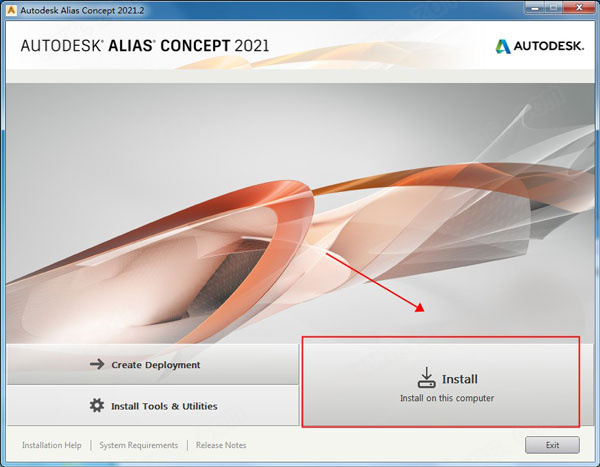The height and width of the screenshot is (467, 600).
Task: Minimize the Alias Concept installer window
Action: (x=535, y=8)
